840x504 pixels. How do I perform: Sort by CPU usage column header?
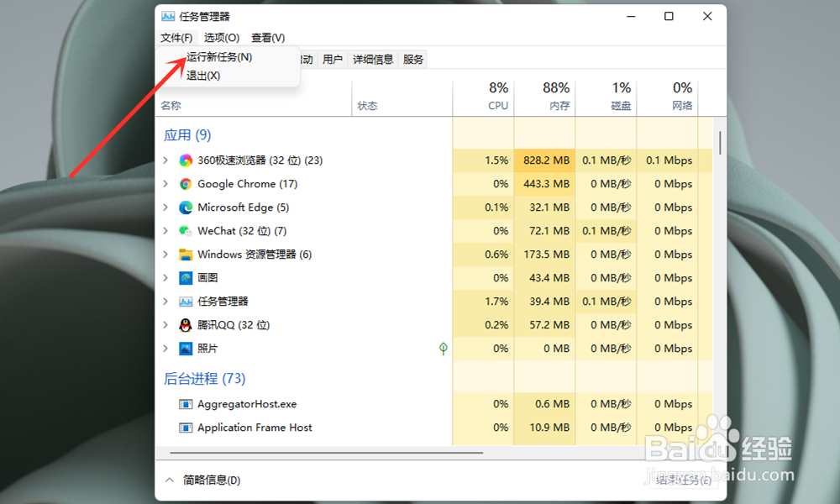coord(483,97)
